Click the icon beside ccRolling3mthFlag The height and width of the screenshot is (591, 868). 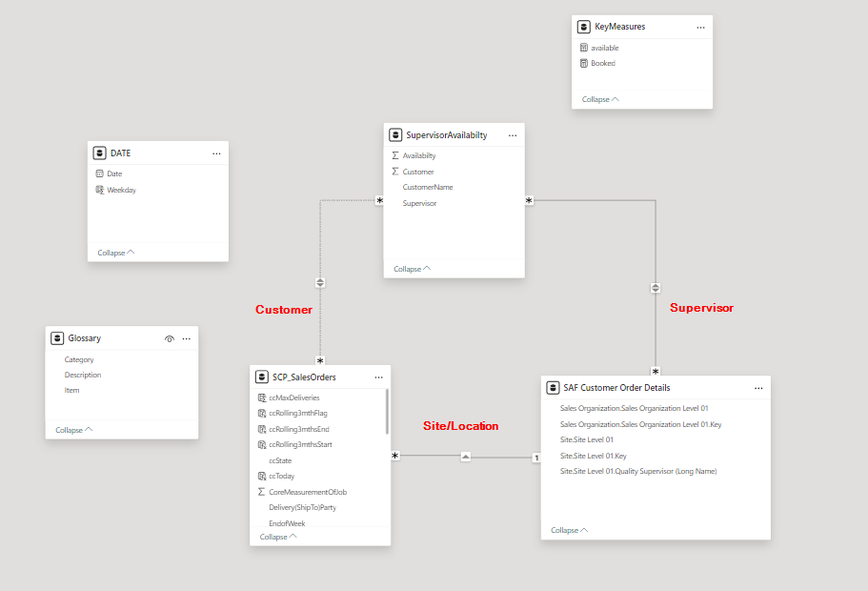pos(262,413)
